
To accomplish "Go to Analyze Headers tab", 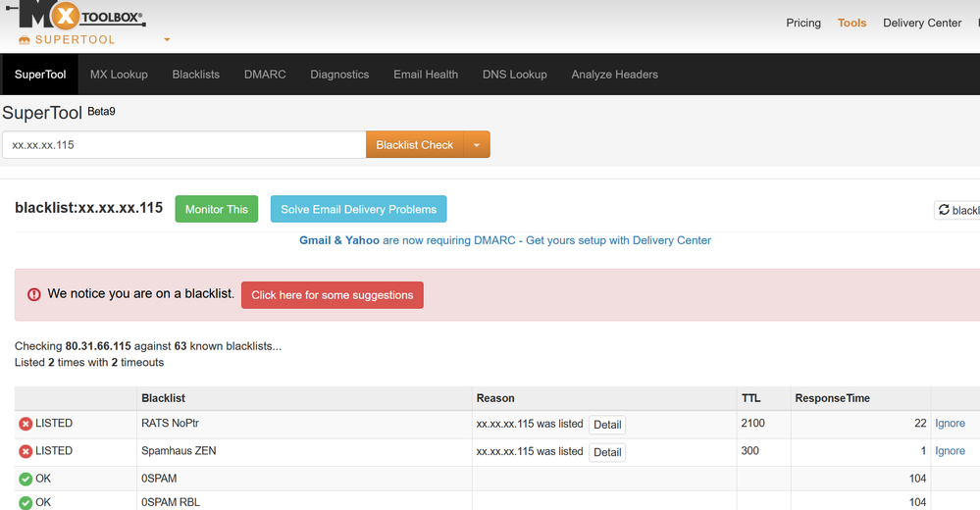I will click(x=614, y=75).
